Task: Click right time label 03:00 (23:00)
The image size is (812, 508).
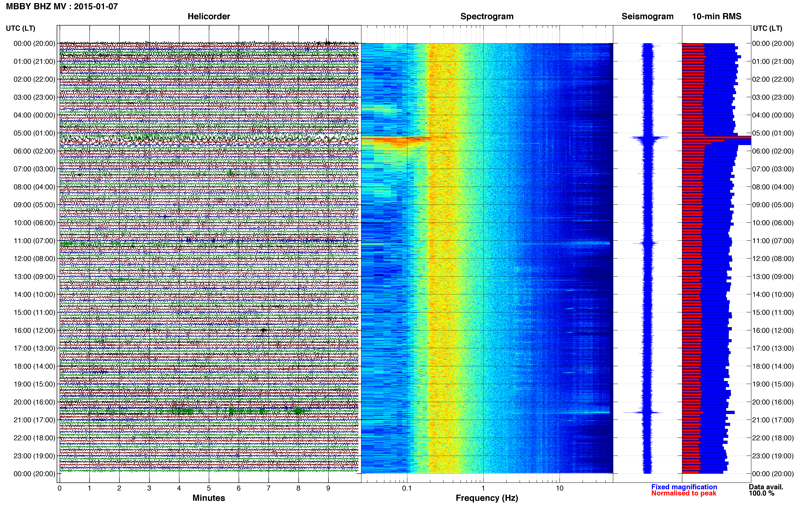Action: (x=773, y=97)
